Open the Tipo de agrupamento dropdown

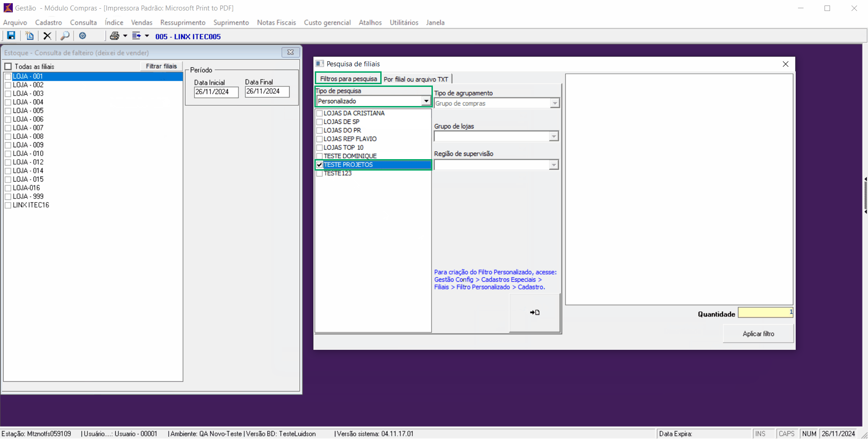[x=555, y=103]
